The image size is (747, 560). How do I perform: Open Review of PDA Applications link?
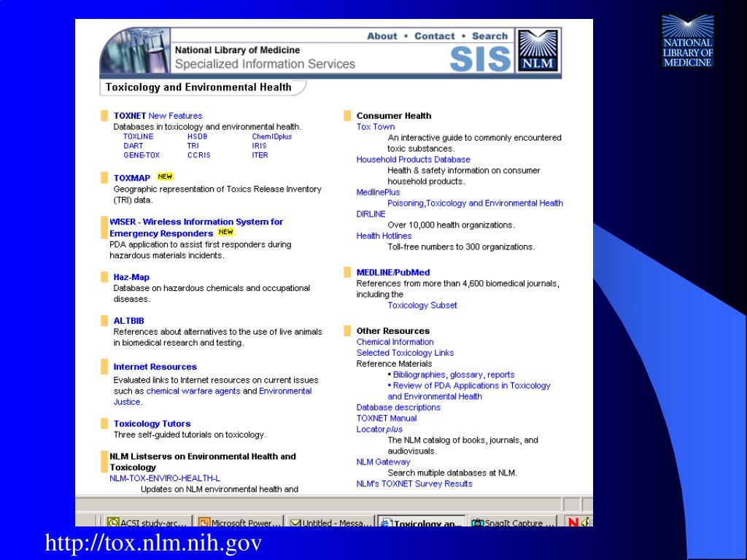tap(469, 391)
